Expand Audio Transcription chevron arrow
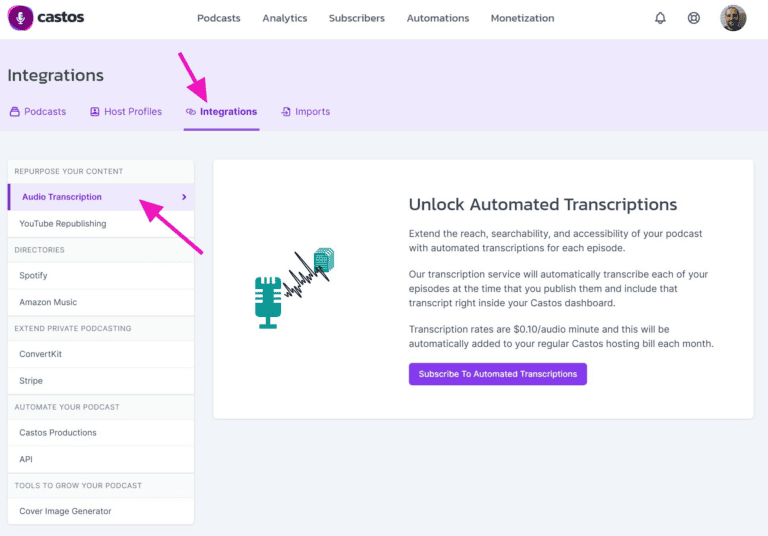 (x=184, y=197)
